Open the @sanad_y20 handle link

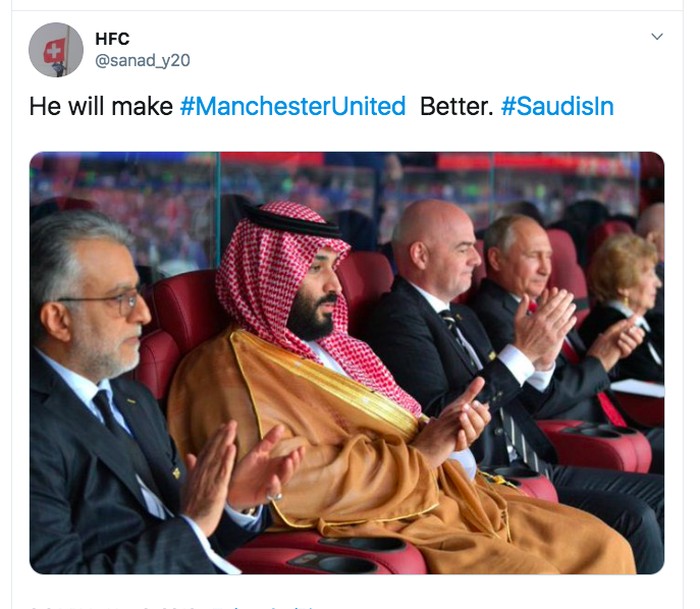click(142, 61)
